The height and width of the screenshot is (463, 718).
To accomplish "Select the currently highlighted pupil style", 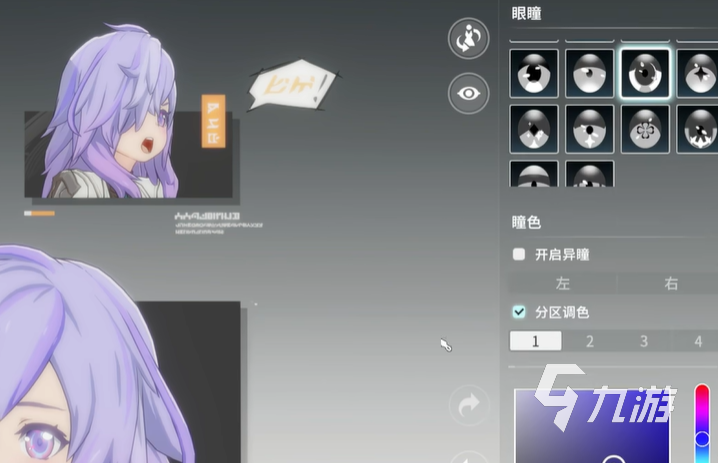I will [x=645, y=73].
